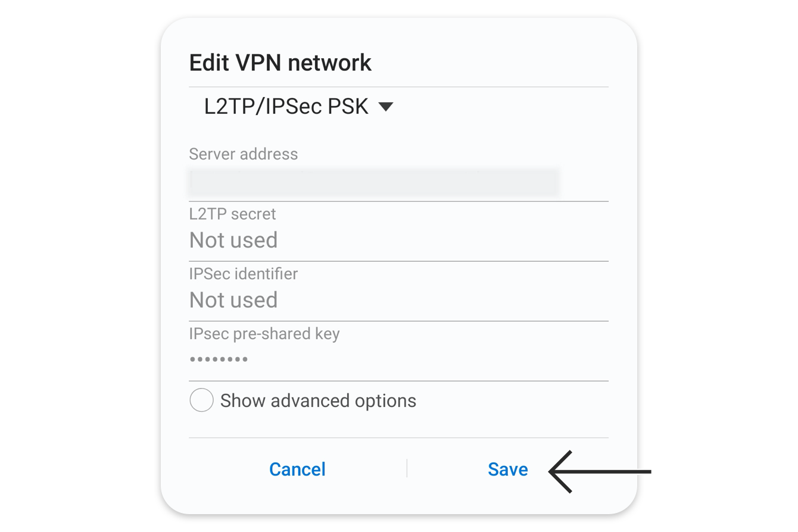Click the Edit VPN network title
Screen dimensions: 798x532
(x=280, y=62)
